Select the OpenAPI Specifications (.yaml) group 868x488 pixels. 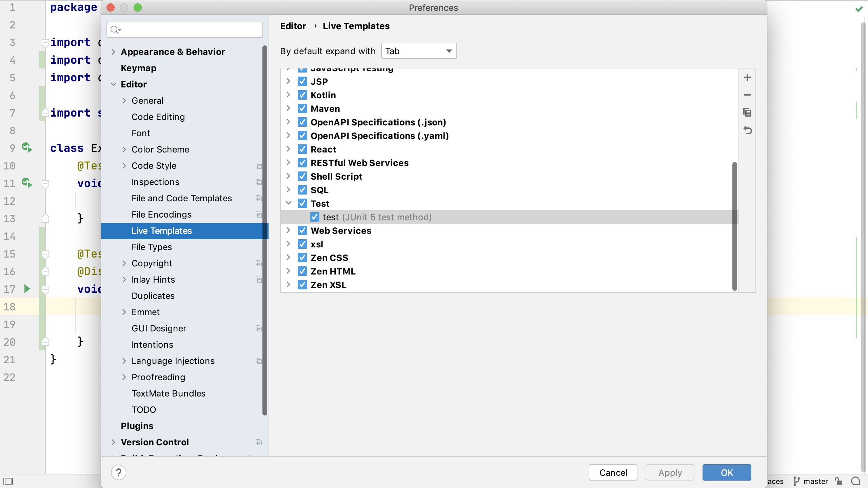tap(380, 136)
